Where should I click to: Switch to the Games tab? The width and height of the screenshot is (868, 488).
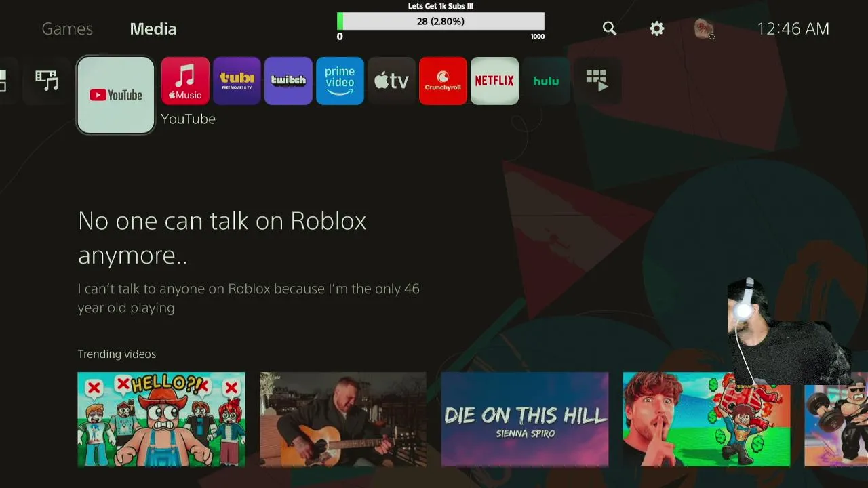[x=67, y=28]
